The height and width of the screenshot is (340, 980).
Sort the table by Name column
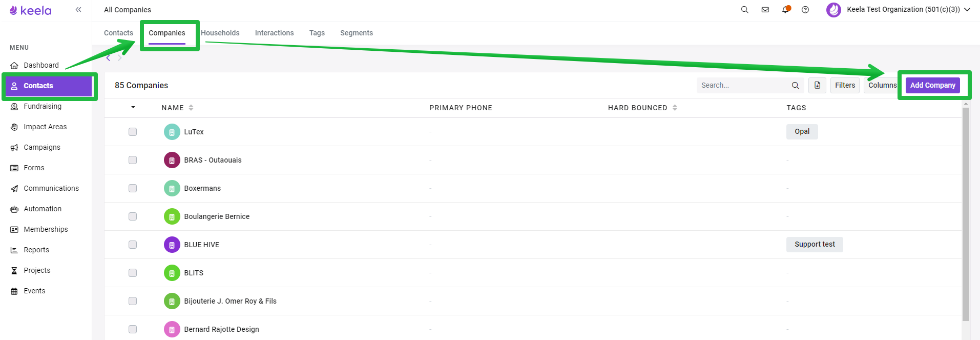click(191, 108)
